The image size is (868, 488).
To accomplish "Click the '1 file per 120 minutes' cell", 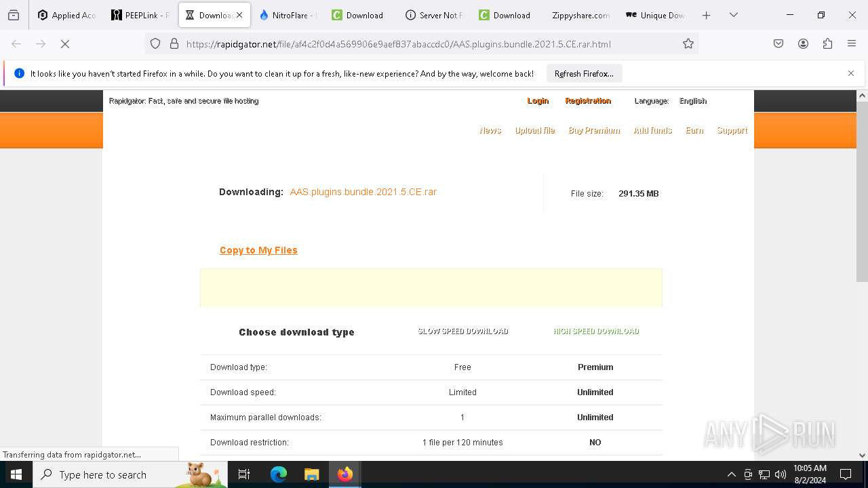I will pos(462,442).
